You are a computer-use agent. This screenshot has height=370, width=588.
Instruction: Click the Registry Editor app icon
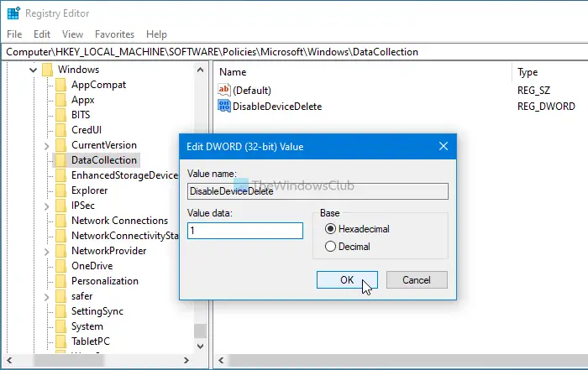click(x=14, y=13)
